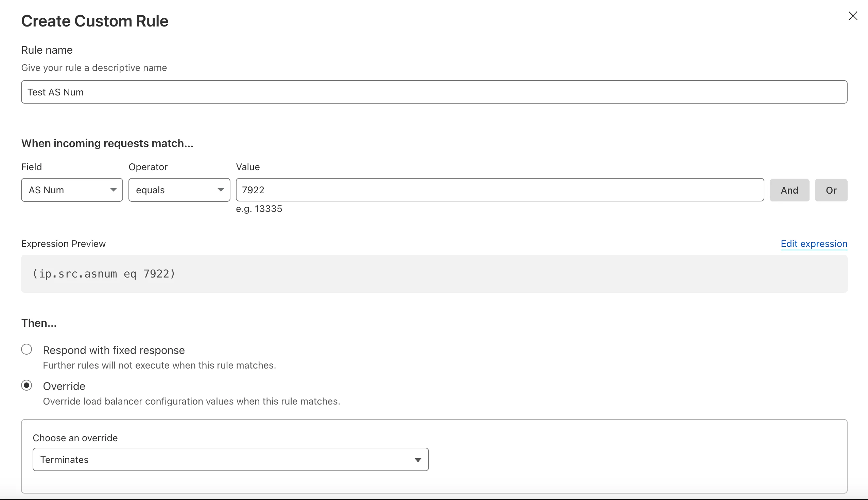Open the Field dropdown showing AS Num

(x=72, y=190)
